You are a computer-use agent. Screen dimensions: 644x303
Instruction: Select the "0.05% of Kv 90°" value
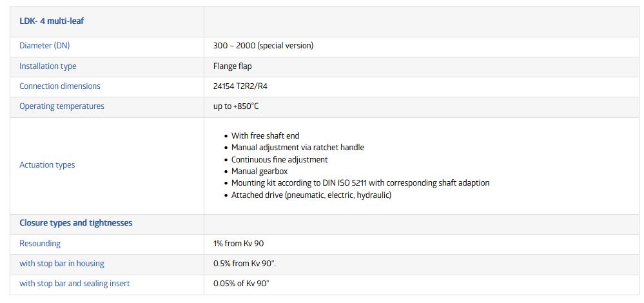point(240,284)
